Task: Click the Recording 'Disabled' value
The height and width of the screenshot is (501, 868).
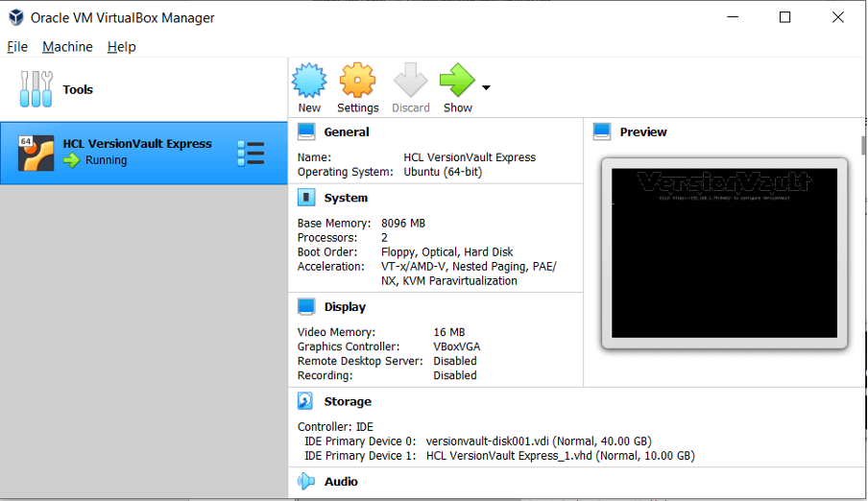Action: coord(455,375)
